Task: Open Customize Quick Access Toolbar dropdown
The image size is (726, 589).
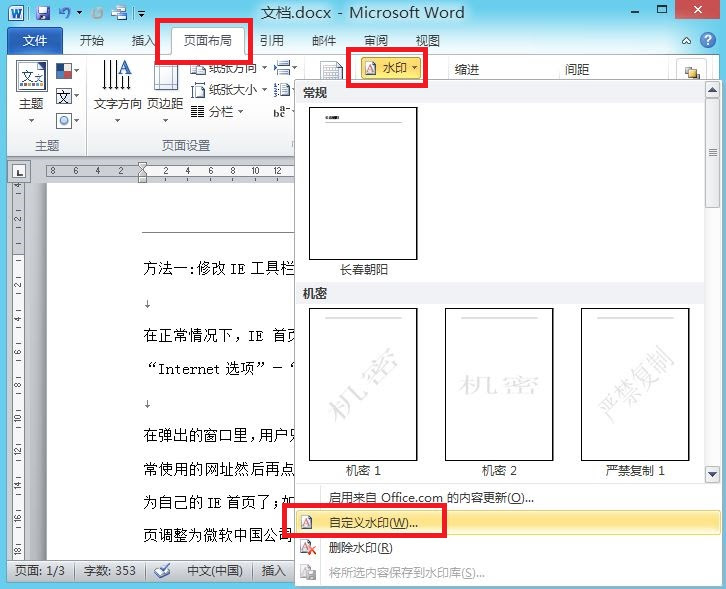Action: 141,13
